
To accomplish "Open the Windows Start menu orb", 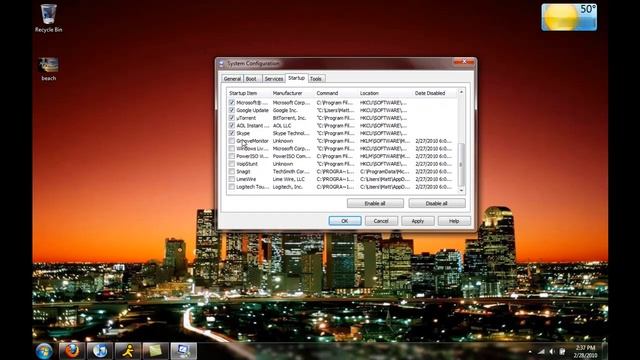I will tap(44, 351).
